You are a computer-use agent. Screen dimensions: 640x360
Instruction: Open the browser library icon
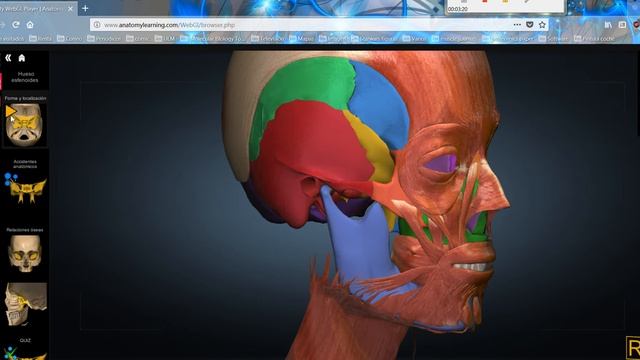coord(608,25)
